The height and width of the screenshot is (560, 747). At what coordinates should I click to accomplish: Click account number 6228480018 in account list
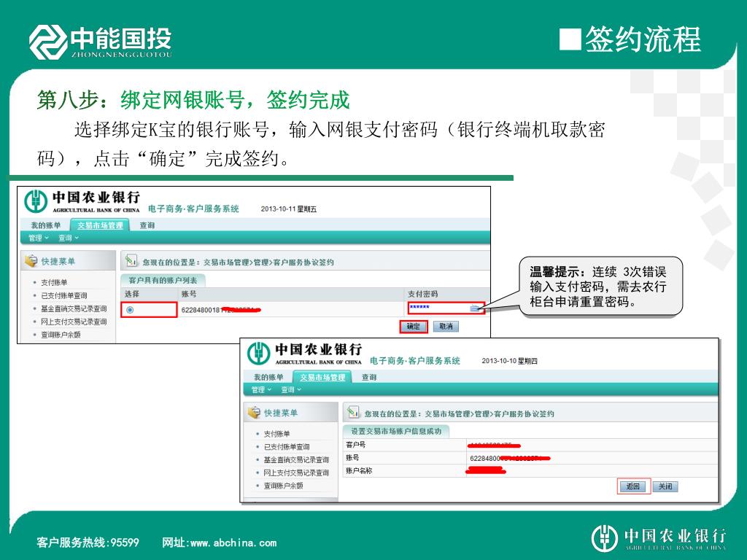[x=221, y=310]
